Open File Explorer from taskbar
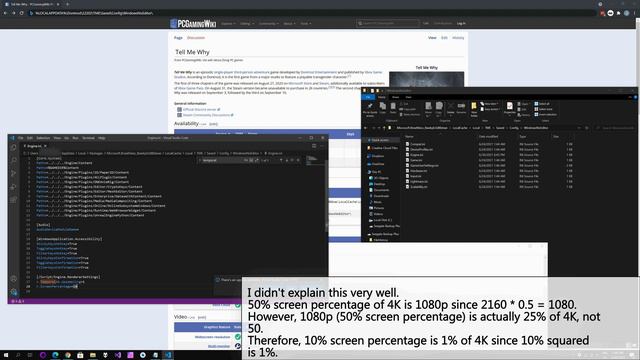640x360 pixels. 93,355
